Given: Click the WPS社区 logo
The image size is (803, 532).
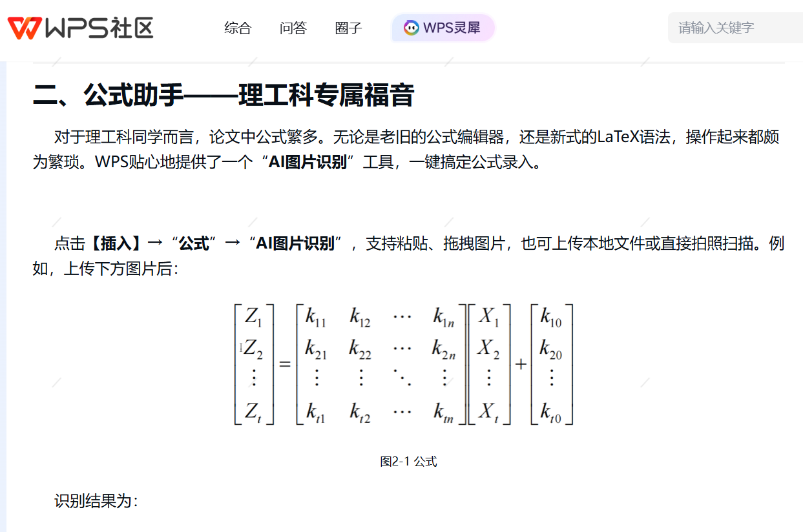Looking at the screenshot, I should pos(80,28).
